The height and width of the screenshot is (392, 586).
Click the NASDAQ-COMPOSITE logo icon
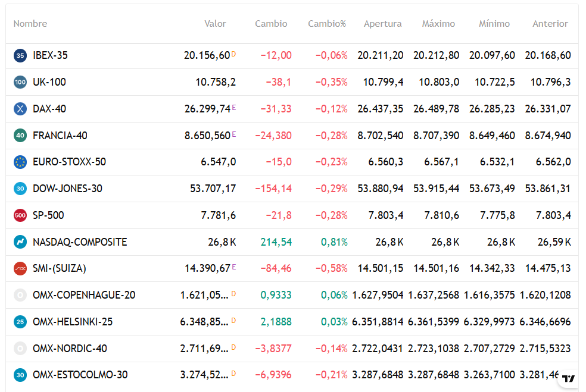point(20,242)
